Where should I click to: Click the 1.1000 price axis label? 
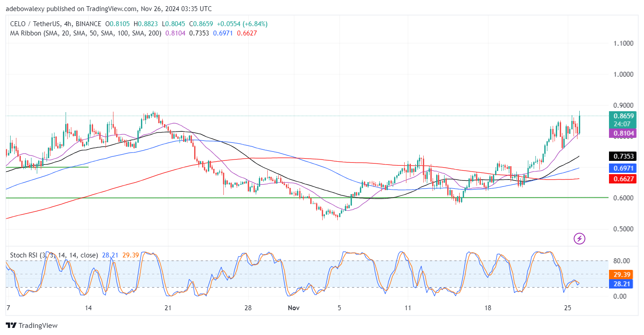coord(623,43)
